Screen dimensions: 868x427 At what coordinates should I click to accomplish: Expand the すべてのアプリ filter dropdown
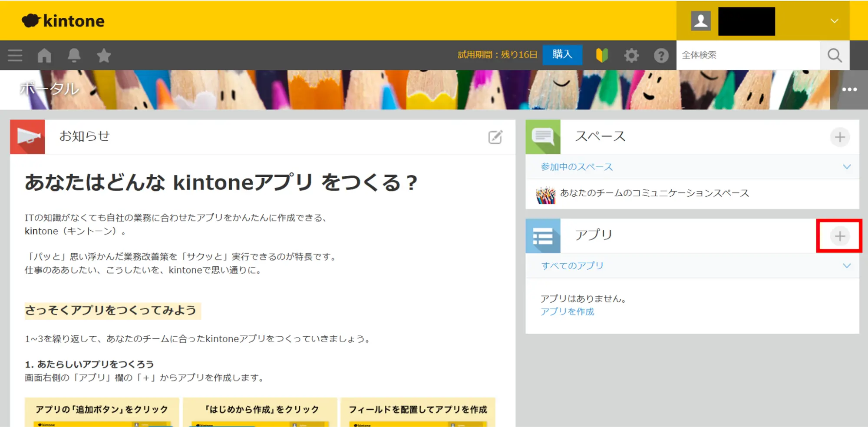point(846,266)
